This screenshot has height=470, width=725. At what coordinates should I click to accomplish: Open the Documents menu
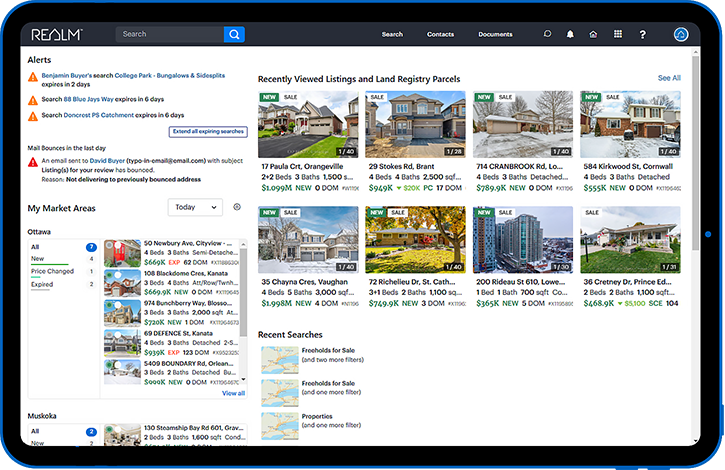[x=495, y=34]
